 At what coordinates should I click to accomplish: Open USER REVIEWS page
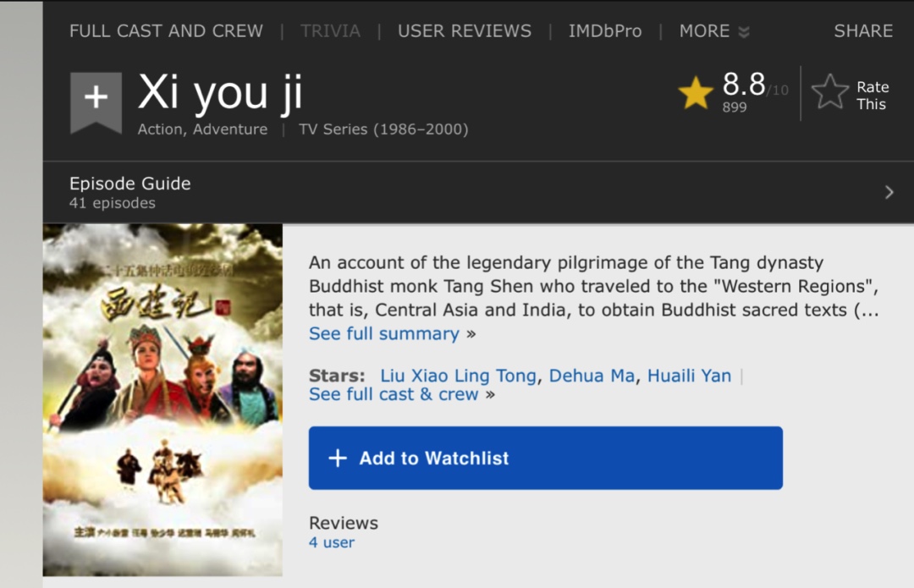click(465, 31)
